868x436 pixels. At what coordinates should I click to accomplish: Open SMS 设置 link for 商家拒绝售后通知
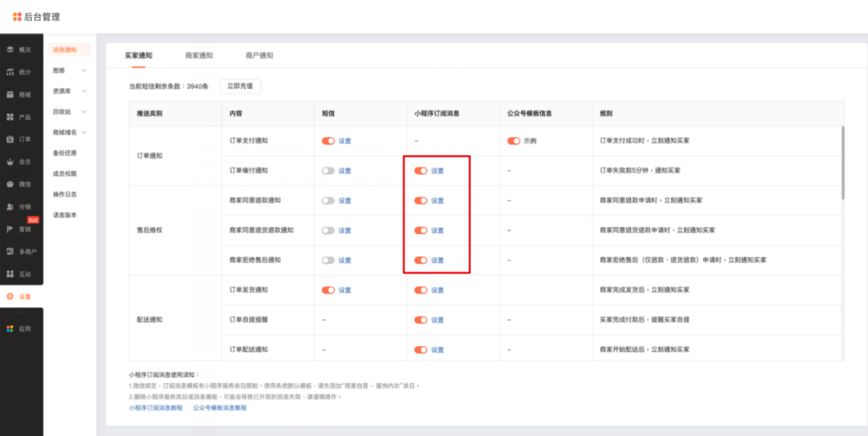(x=345, y=260)
